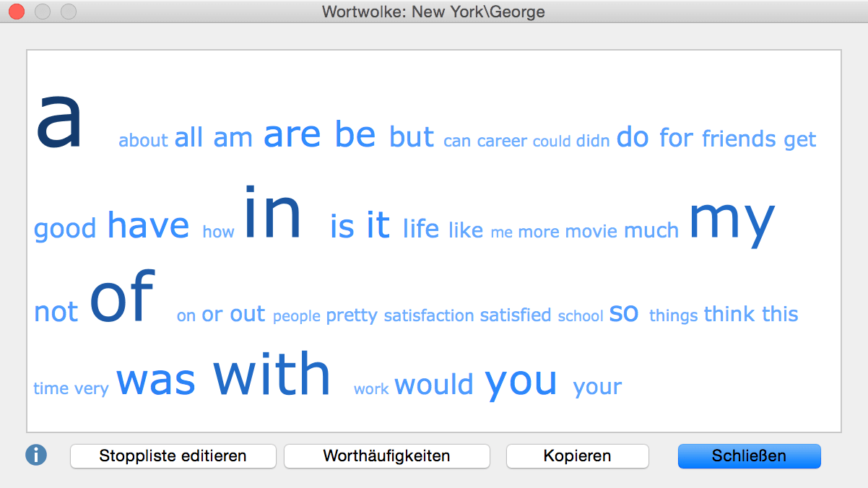Click the word "so"

coord(624,313)
